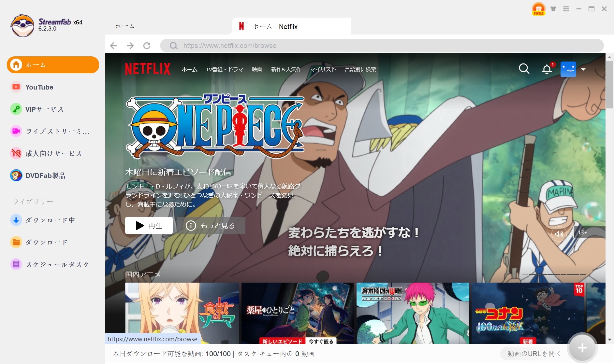This screenshot has height=364, width=614.
Task: Click the もっと見る info button
Action: click(x=211, y=225)
